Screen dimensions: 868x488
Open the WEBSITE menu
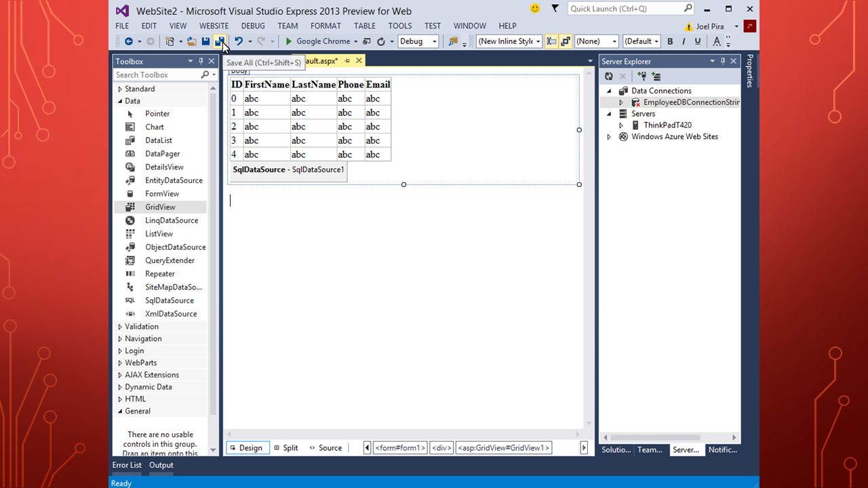[214, 26]
